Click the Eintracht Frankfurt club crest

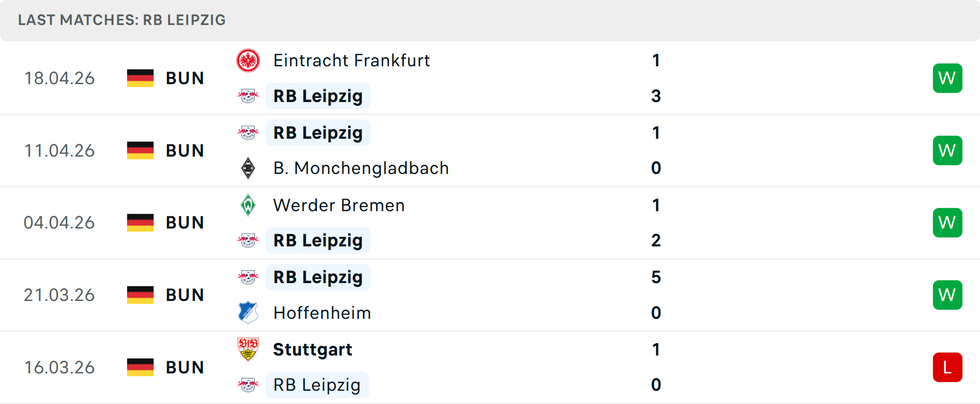coord(249,60)
